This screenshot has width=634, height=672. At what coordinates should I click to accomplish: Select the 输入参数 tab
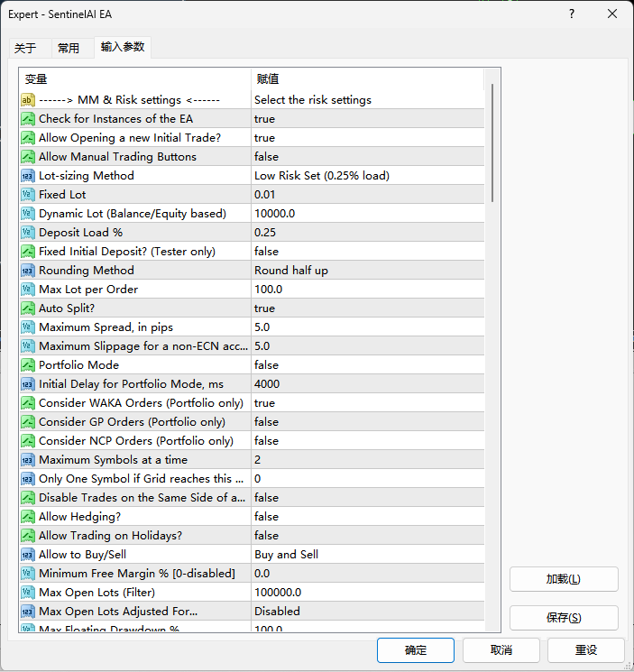123,47
